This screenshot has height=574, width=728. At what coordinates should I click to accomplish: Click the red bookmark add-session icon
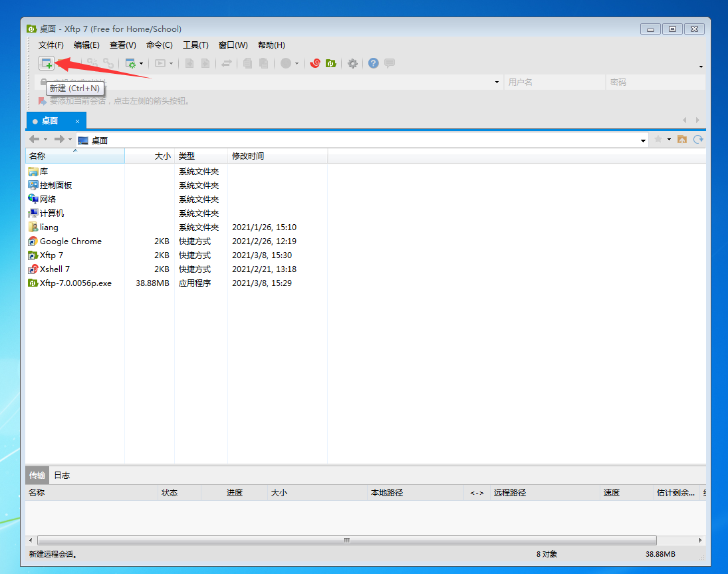tap(43, 101)
